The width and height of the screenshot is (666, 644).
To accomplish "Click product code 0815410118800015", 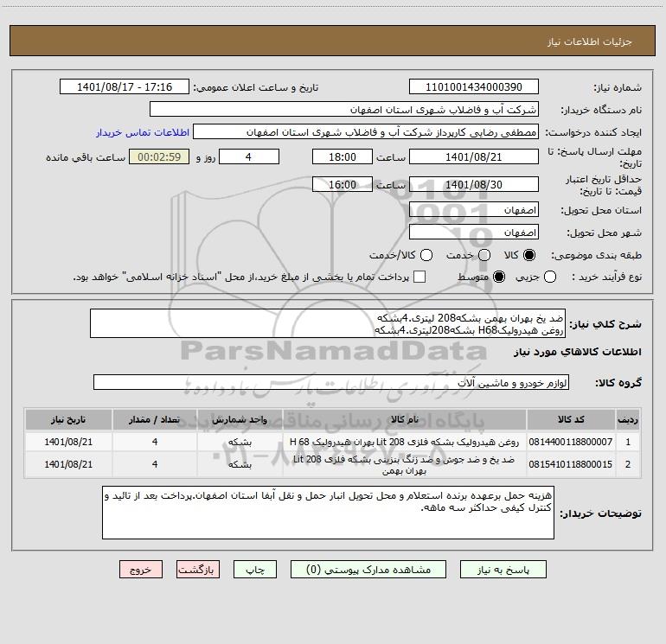I will coord(571,464).
